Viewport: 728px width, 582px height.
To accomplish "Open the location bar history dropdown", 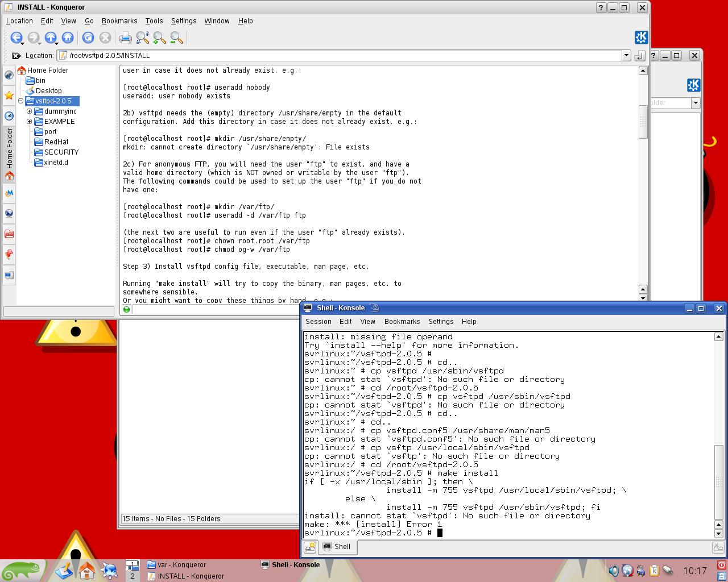I will (626, 56).
